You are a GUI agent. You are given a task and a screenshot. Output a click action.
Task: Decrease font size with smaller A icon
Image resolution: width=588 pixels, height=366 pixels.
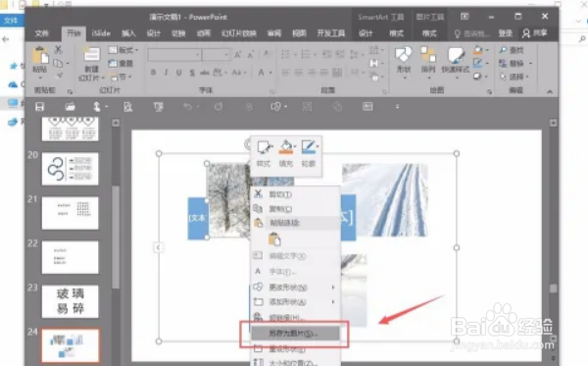251,55
